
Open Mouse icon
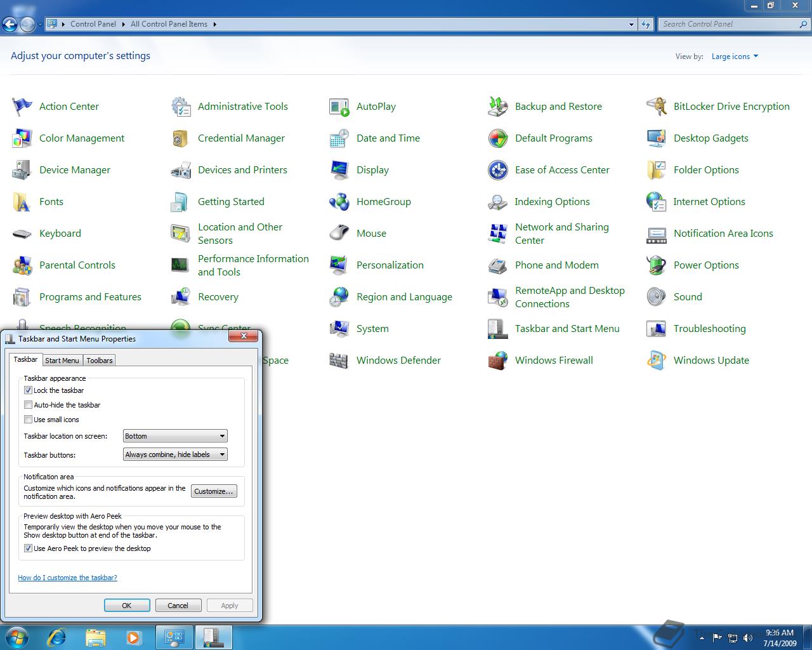coord(339,234)
